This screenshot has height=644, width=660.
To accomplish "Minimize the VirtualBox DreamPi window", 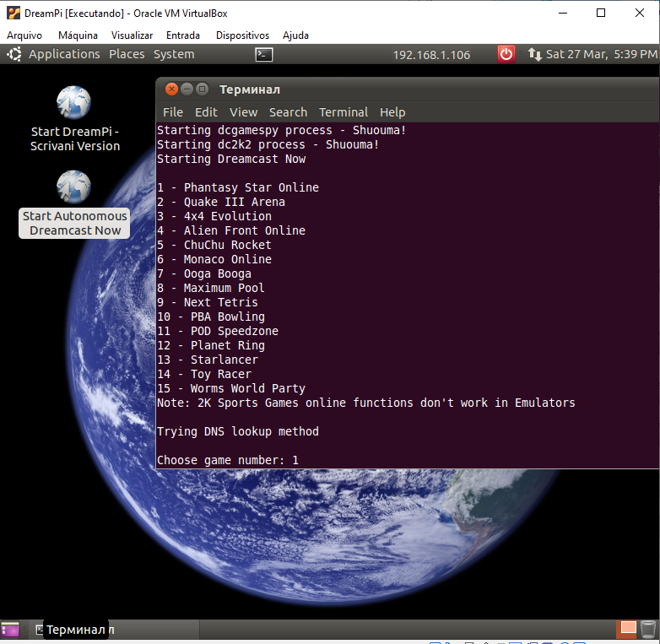I will coord(563,13).
